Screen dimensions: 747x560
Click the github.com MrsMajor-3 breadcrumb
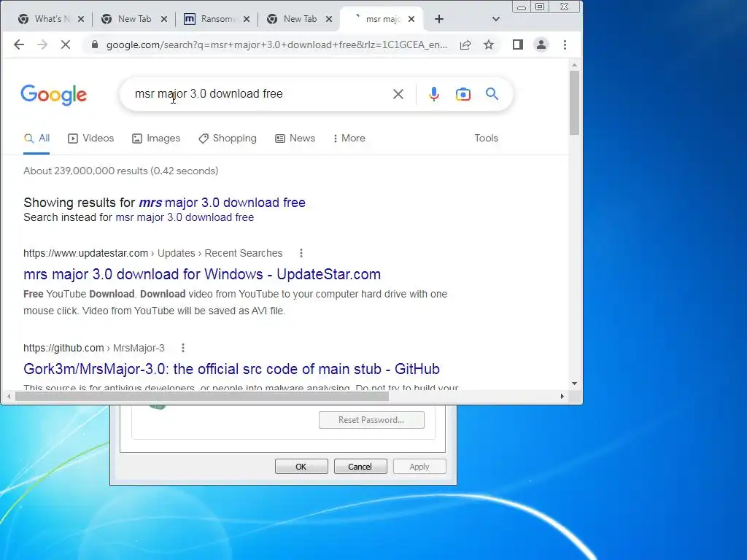tap(94, 348)
